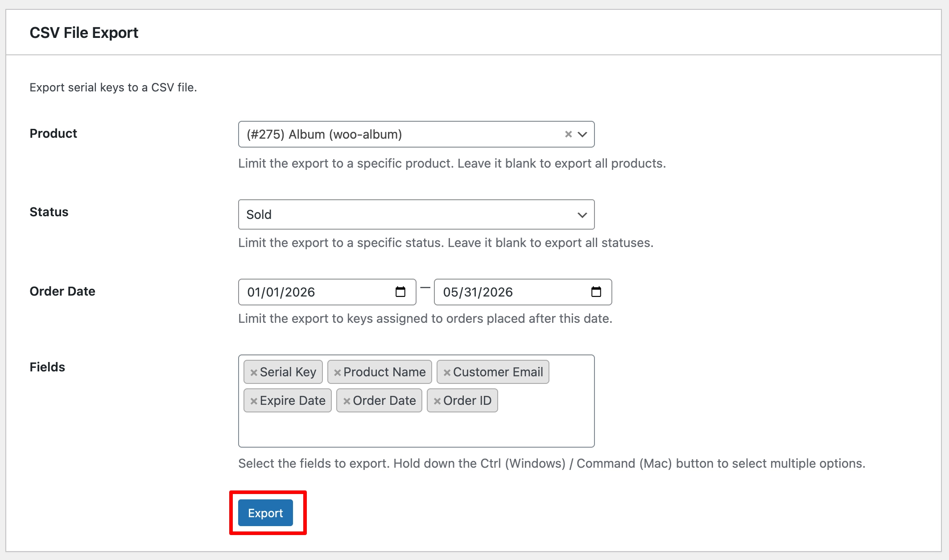The height and width of the screenshot is (560, 949).
Task: Click the 'keys assigned to orders placed' hint
Action: (425, 318)
